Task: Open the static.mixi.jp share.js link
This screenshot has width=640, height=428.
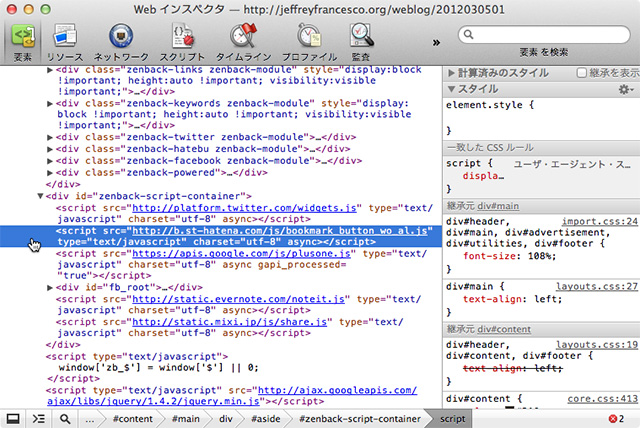Action: pyautogui.click(x=229, y=322)
